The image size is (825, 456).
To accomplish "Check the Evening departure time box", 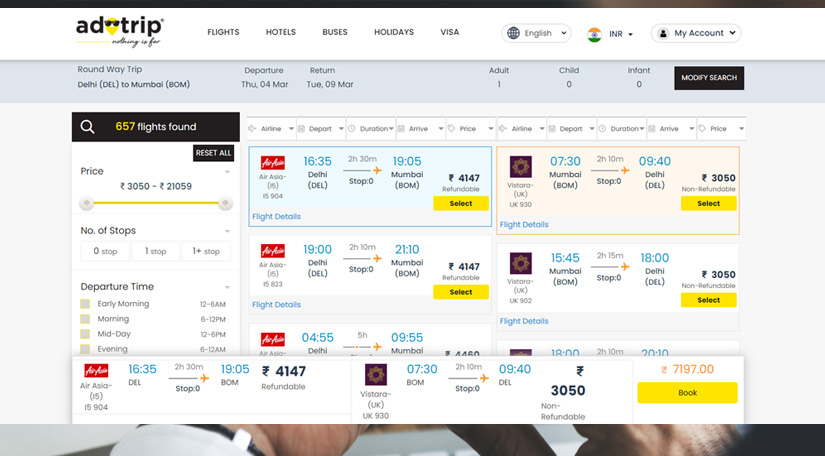I will pyautogui.click(x=85, y=349).
